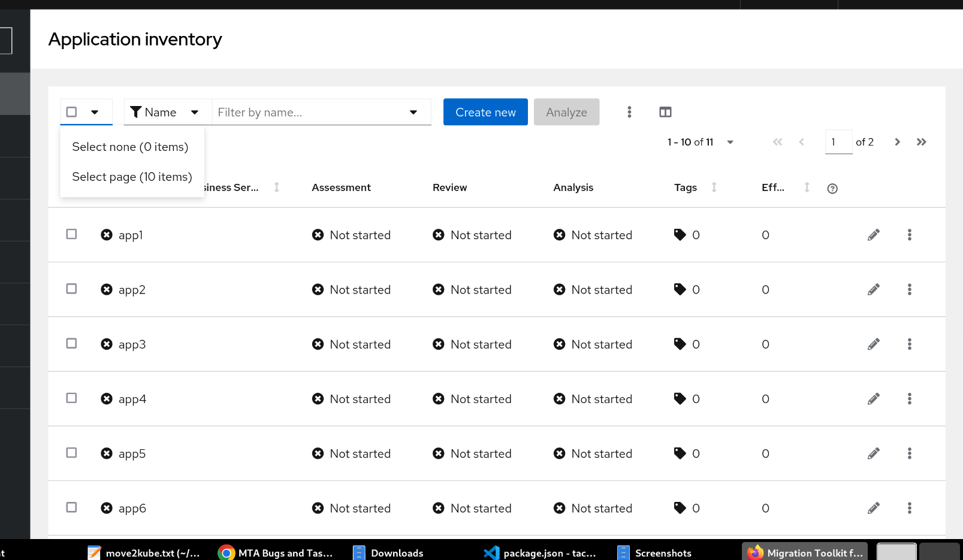Viewport: 963px width, 560px height.
Task: Open the manage columns icon
Action: pyautogui.click(x=665, y=112)
